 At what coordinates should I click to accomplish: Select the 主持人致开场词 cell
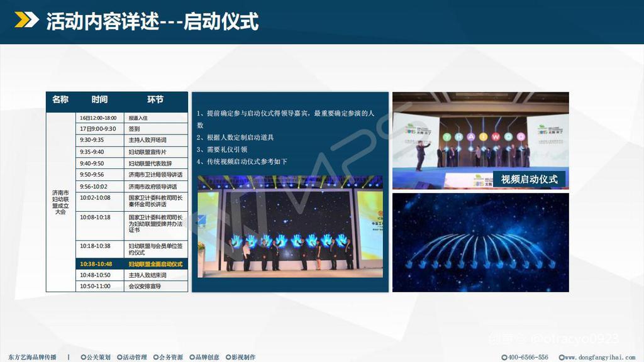pyautogui.click(x=156, y=140)
